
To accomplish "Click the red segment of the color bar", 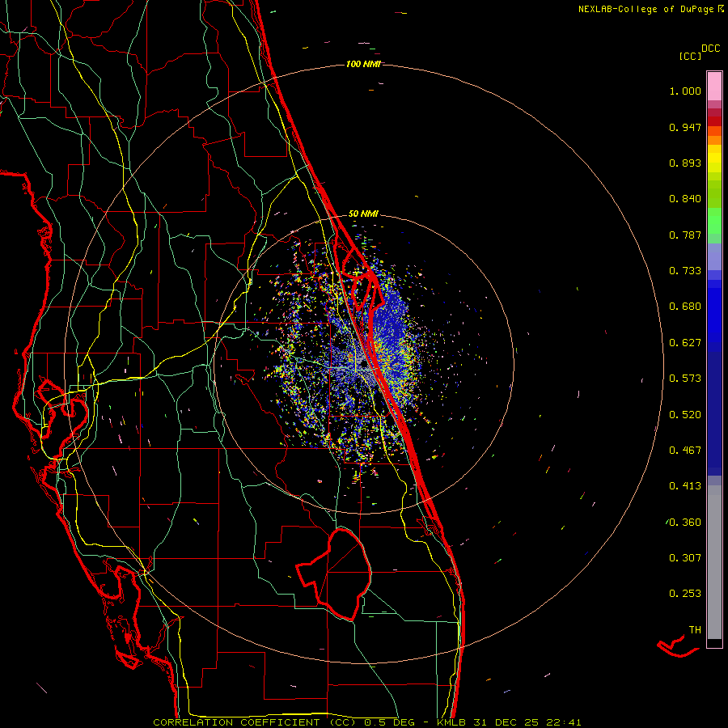I will pos(714,121).
